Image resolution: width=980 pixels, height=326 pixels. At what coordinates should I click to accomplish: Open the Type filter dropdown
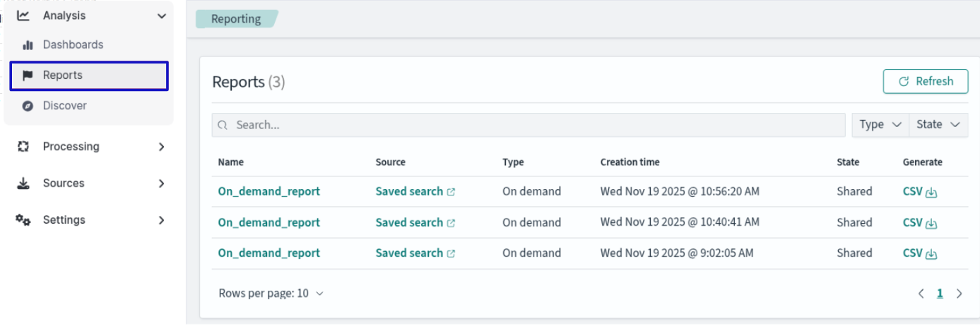click(x=880, y=125)
